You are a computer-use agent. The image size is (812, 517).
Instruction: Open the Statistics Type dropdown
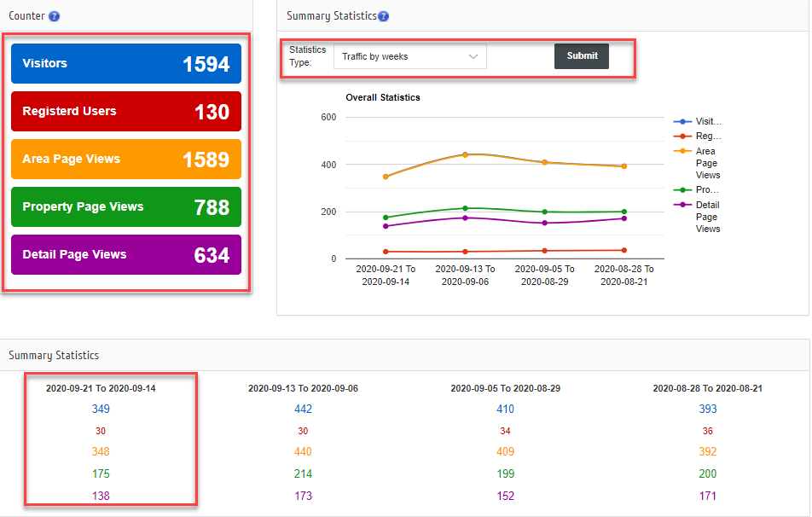point(409,57)
